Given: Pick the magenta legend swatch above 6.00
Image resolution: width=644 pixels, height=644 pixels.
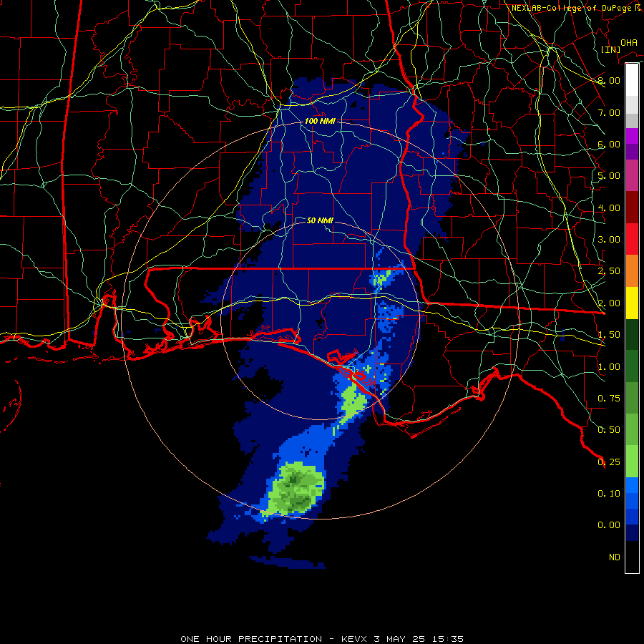Looking at the screenshot, I should (x=632, y=136).
